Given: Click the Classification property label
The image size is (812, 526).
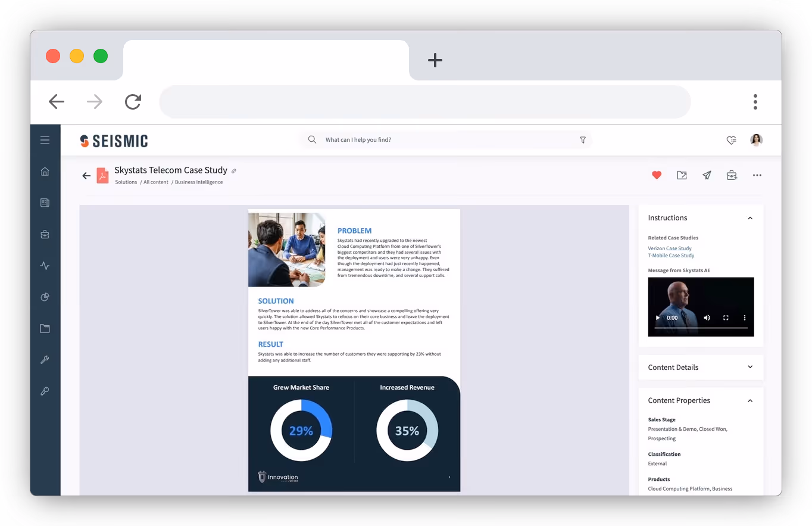Looking at the screenshot, I should pos(664,454).
